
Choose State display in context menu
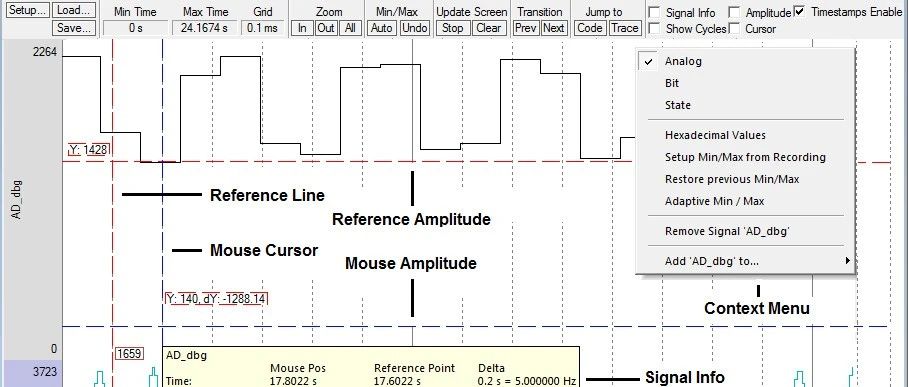tap(745, 105)
